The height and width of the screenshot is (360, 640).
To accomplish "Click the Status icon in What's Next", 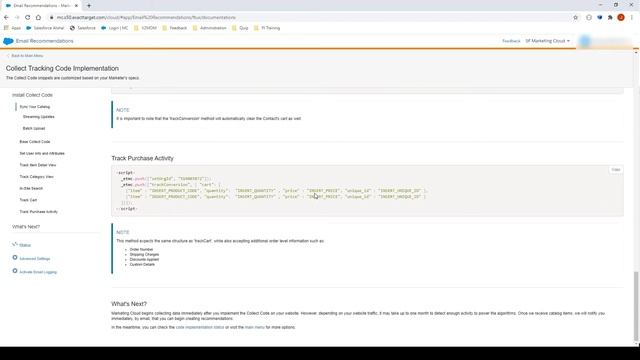I will click(15, 244).
